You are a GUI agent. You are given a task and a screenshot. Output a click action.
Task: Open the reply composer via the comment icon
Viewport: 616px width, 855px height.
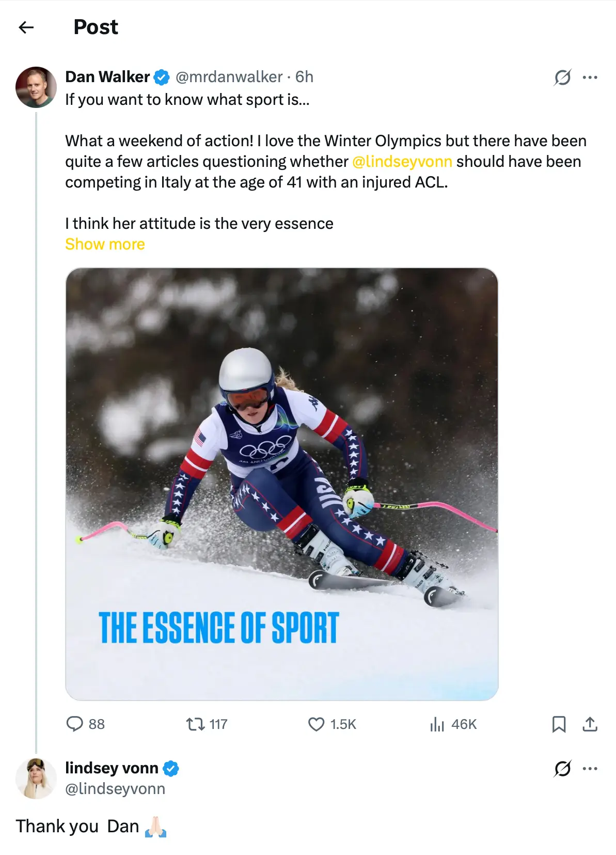pos(75,724)
